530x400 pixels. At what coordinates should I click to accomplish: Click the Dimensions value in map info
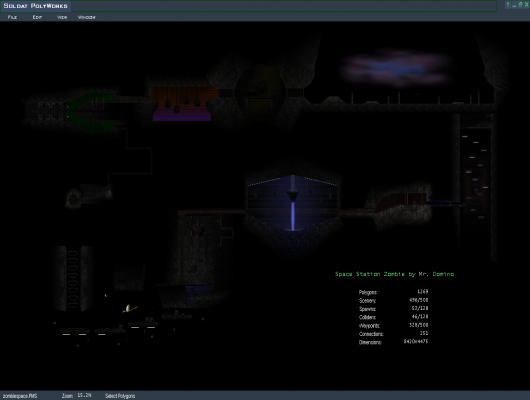click(416, 342)
